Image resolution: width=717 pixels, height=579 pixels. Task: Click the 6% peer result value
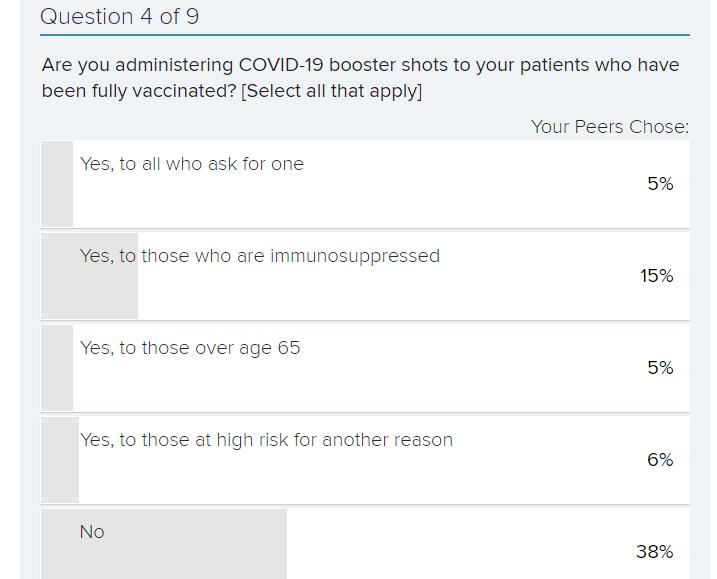point(660,460)
